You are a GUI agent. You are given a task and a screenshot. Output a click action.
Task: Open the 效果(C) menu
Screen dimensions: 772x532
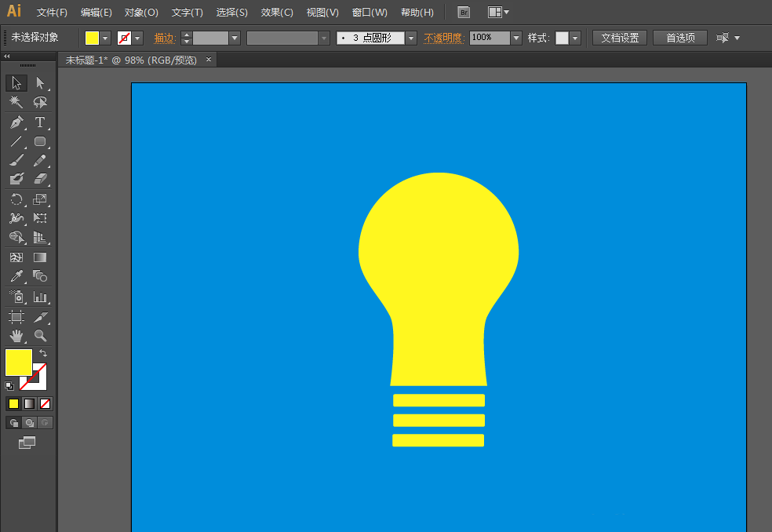[277, 13]
